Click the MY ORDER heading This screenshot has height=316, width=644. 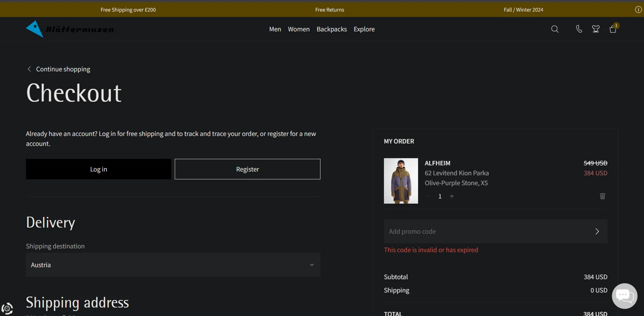tap(399, 141)
